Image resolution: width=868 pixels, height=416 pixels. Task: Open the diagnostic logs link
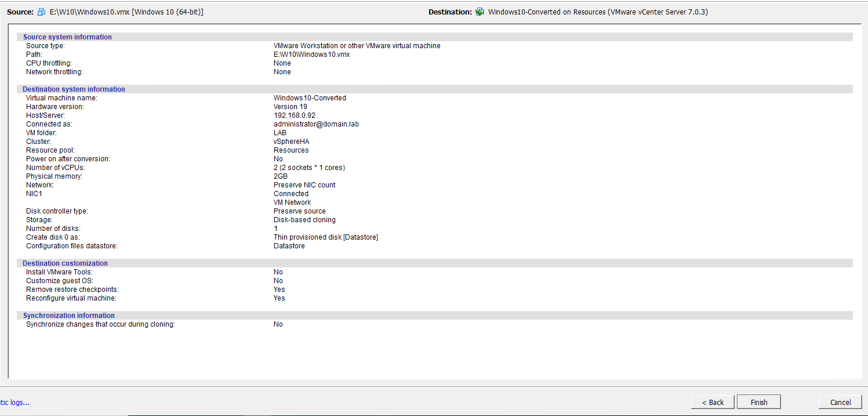[14, 402]
